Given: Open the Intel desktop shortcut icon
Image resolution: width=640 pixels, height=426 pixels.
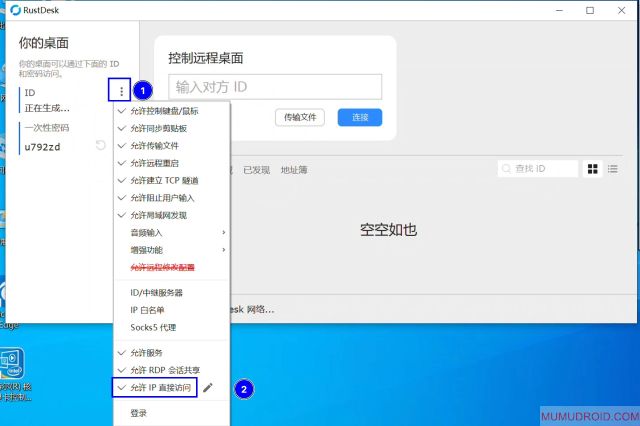Looking at the screenshot, I should coord(12,363).
